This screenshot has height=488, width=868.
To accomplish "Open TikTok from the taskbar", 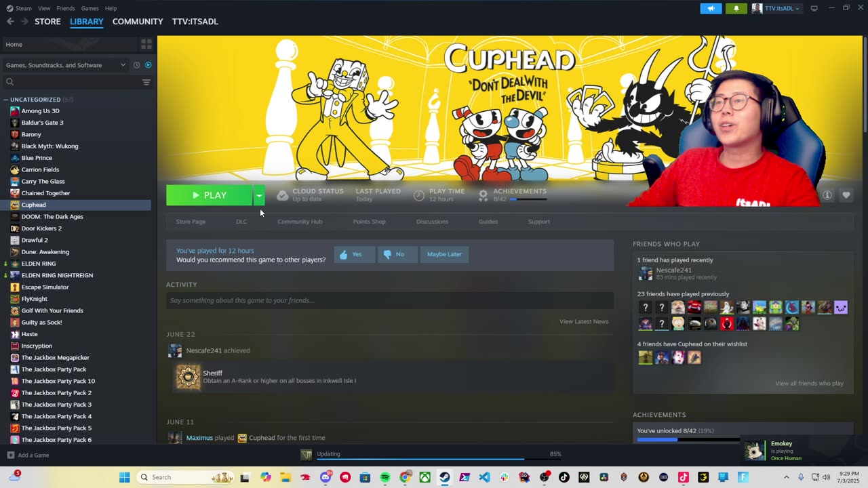I will 564,477.
